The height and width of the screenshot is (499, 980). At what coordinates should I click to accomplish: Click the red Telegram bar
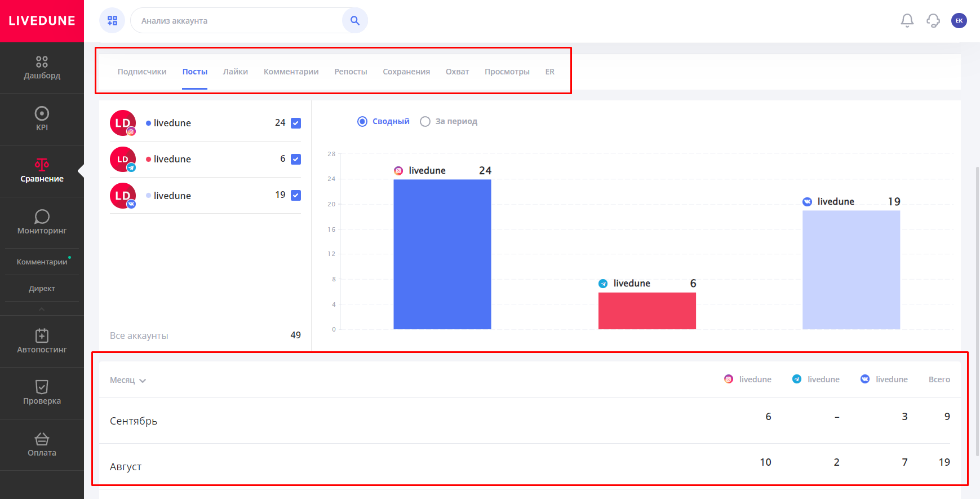(x=647, y=311)
